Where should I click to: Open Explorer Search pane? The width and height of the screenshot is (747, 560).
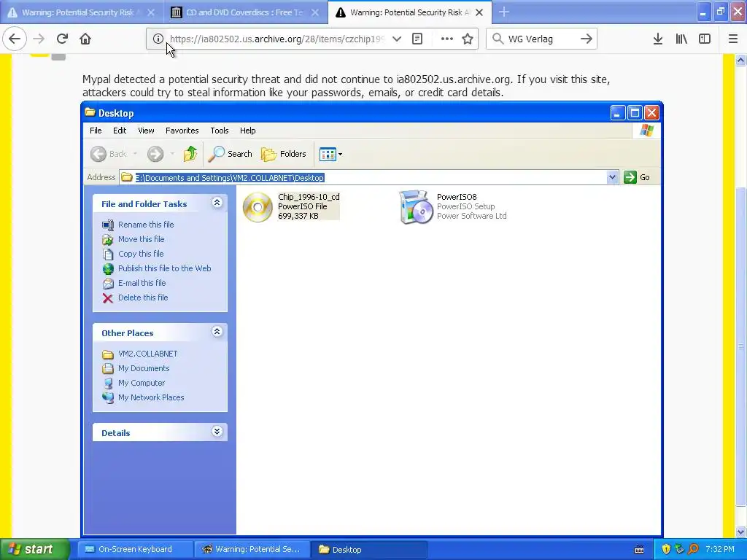pyautogui.click(x=231, y=154)
